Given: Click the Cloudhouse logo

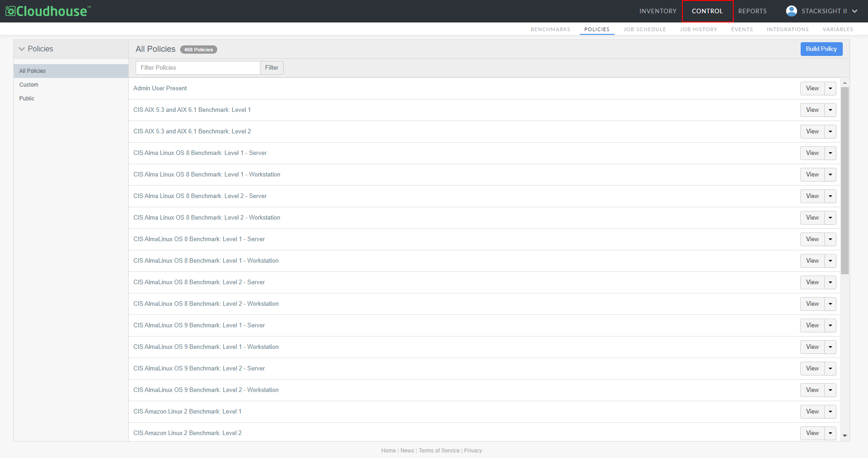Looking at the screenshot, I should (48, 11).
